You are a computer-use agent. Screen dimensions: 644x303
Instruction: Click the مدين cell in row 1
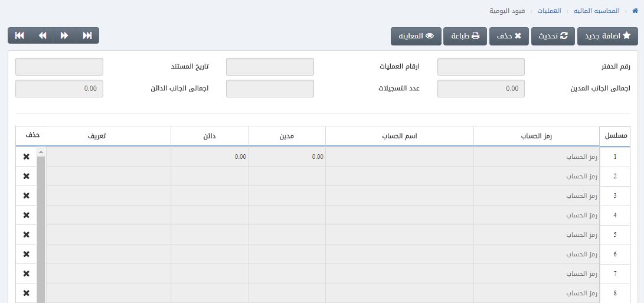pyautogui.click(x=287, y=157)
